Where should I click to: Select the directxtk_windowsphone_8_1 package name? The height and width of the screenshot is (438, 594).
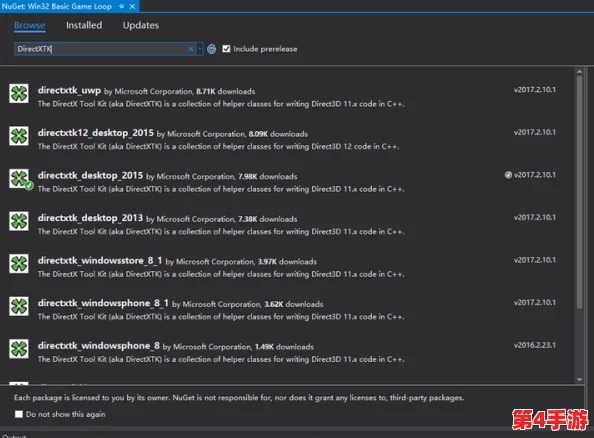pyautogui.click(x=103, y=303)
